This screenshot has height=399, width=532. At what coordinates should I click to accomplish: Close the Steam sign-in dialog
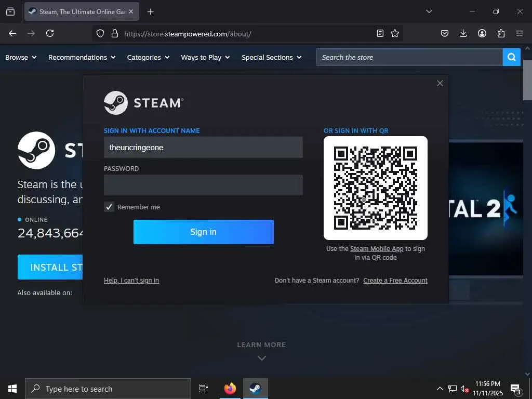pos(440,83)
